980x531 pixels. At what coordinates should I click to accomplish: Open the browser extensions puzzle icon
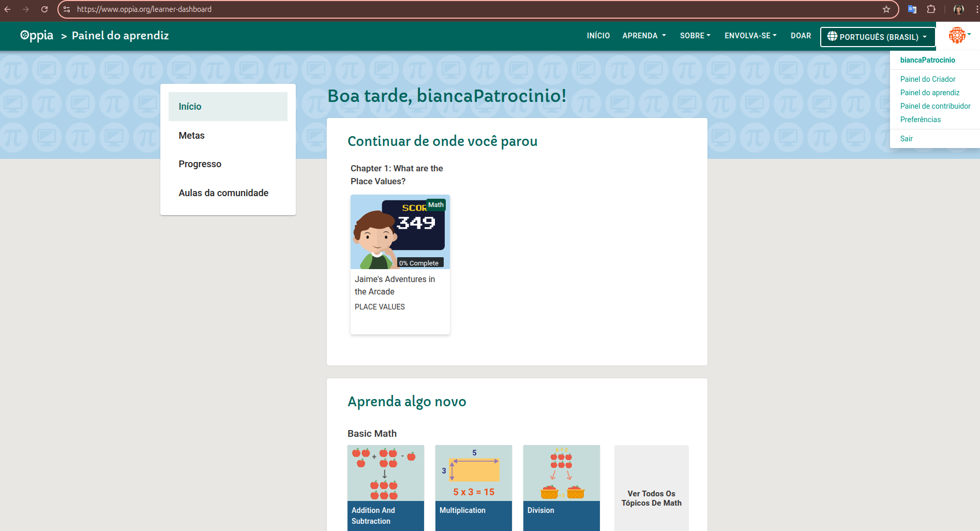click(x=931, y=9)
